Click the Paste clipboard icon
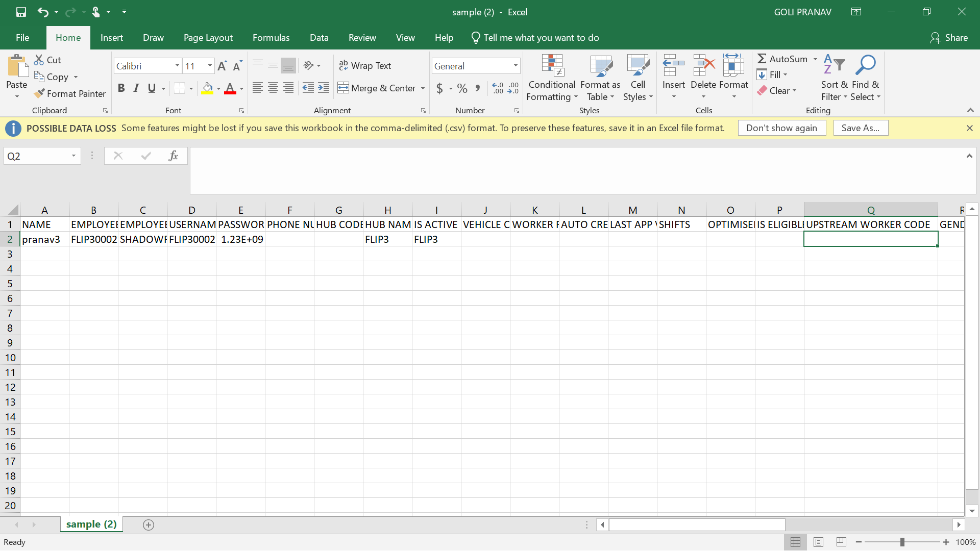 (x=17, y=66)
